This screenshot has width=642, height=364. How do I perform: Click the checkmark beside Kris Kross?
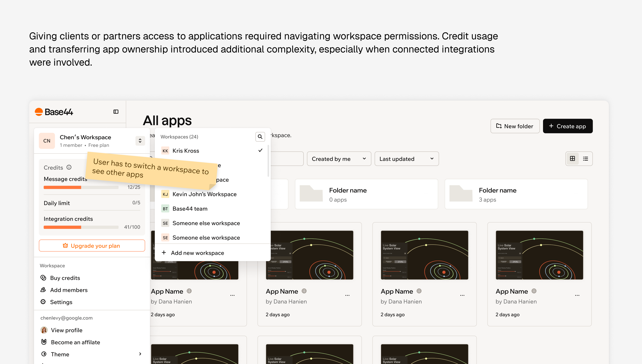260,150
